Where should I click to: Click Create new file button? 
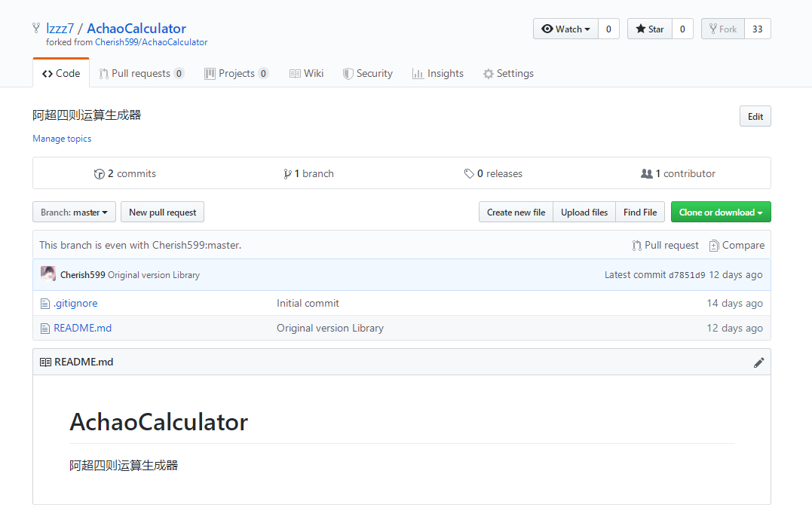tap(516, 213)
